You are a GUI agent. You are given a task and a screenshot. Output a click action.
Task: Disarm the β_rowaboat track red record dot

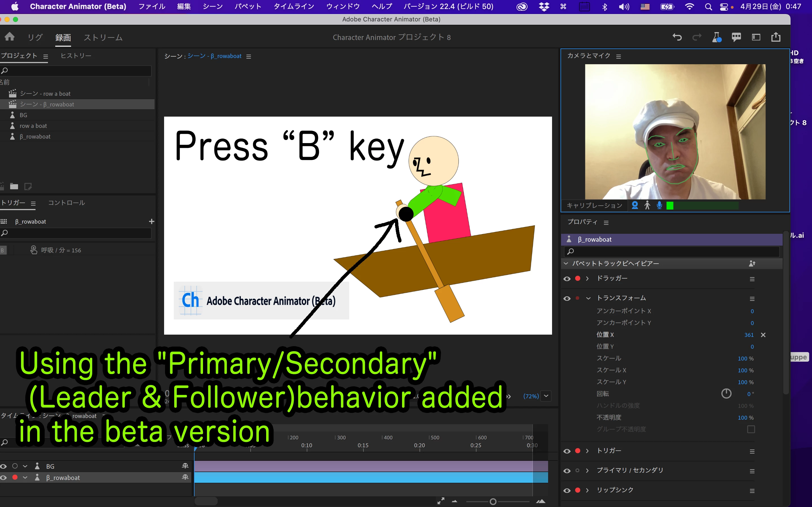tap(15, 477)
